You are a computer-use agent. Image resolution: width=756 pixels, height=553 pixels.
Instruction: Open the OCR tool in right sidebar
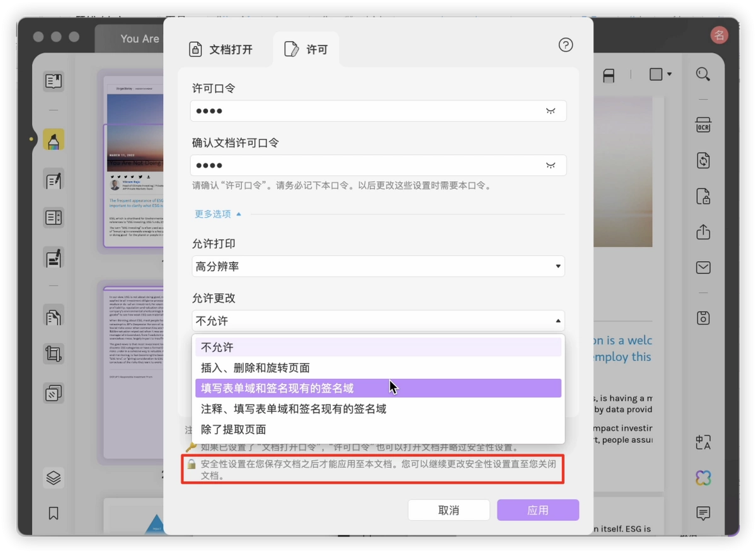(x=703, y=124)
